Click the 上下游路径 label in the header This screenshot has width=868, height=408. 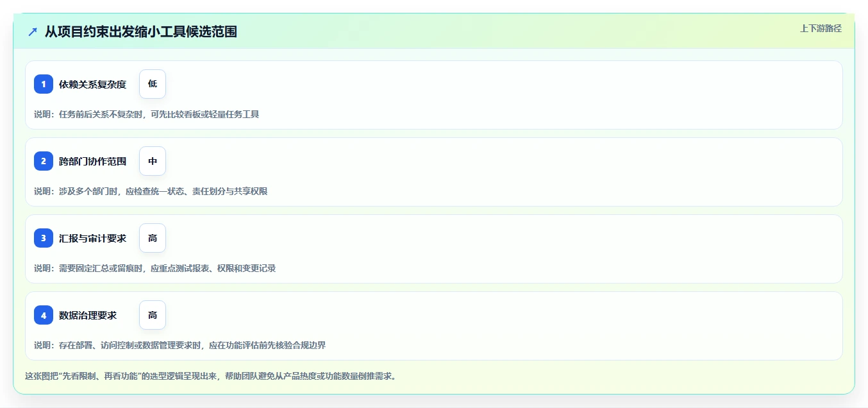821,28
